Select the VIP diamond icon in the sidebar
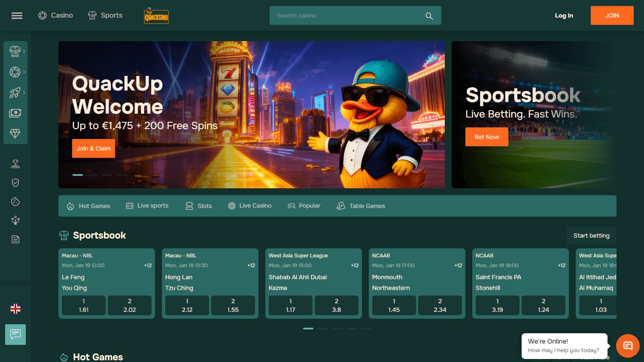This screenshot has width=644, height=362. (15, 133)
